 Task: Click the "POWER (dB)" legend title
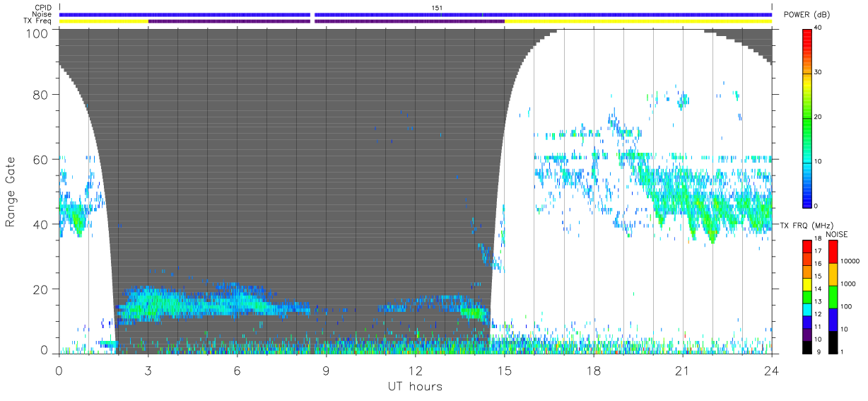pos(806,15)
